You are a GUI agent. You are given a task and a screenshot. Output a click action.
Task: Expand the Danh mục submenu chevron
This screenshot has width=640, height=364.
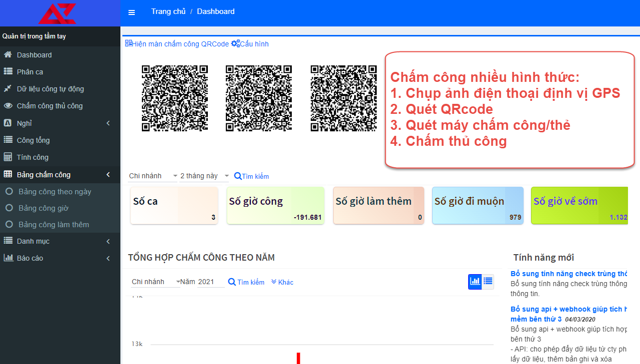108,241
